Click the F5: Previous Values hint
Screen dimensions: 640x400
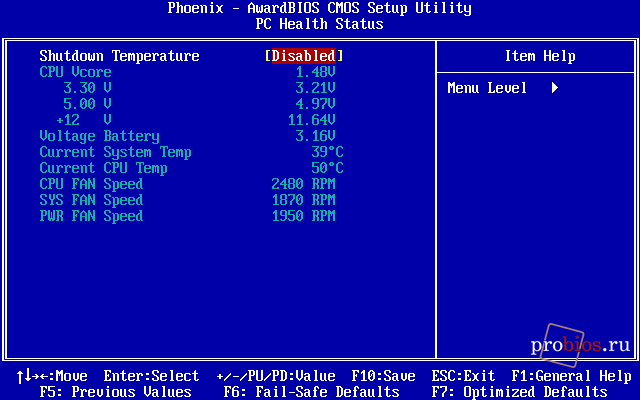pyautogui.click(x=115, y=392)
